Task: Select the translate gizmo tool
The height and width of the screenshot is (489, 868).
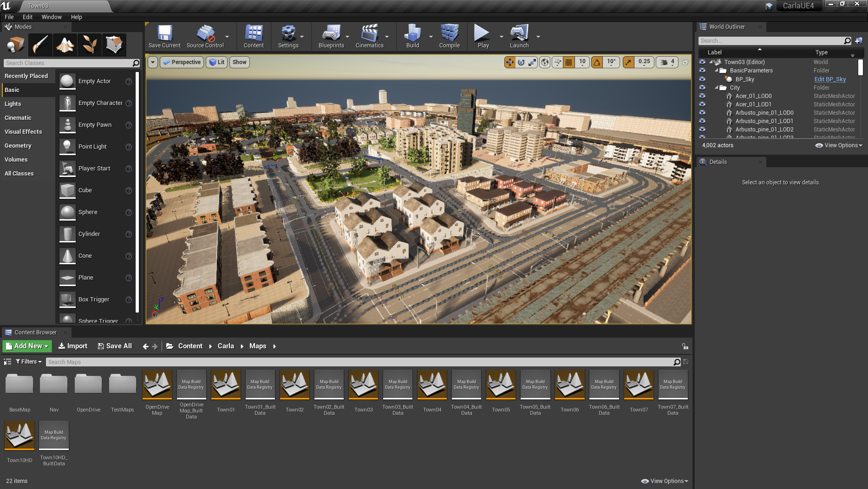Action: click(510, 62)
